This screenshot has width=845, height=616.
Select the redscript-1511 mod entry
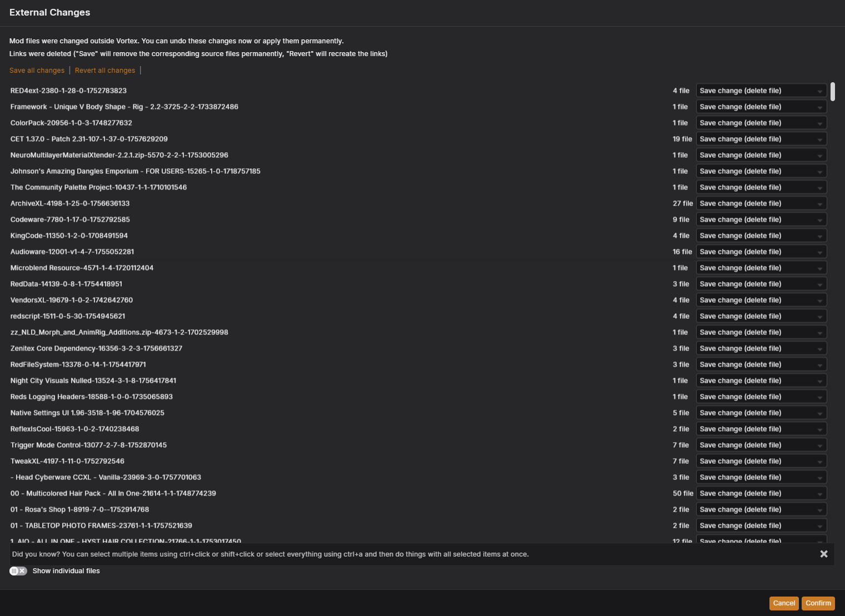[x=68, y=316]
